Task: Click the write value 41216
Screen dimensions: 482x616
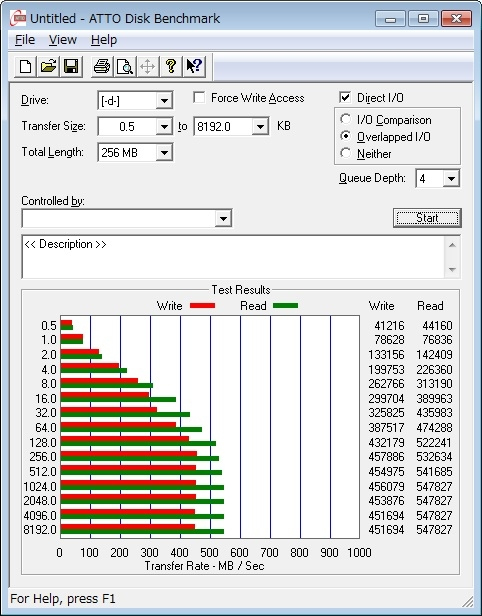Action: 389,326
